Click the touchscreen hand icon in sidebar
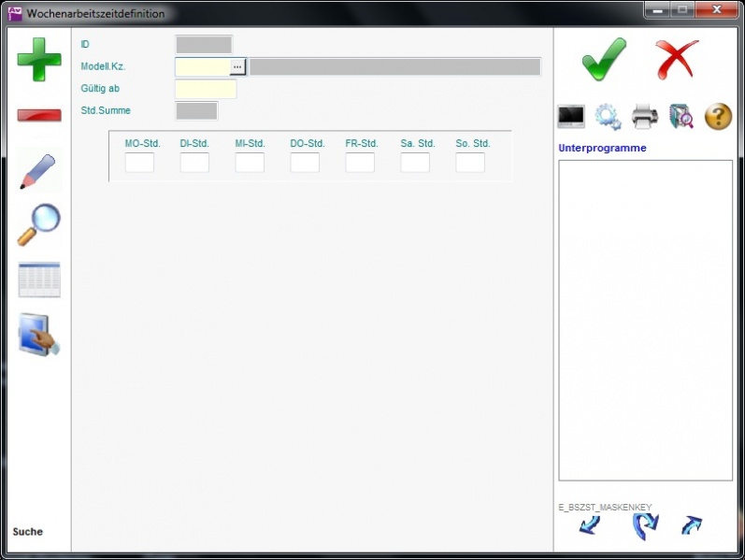745x560 pixels. pyautogui.click(x=39, y=335)
